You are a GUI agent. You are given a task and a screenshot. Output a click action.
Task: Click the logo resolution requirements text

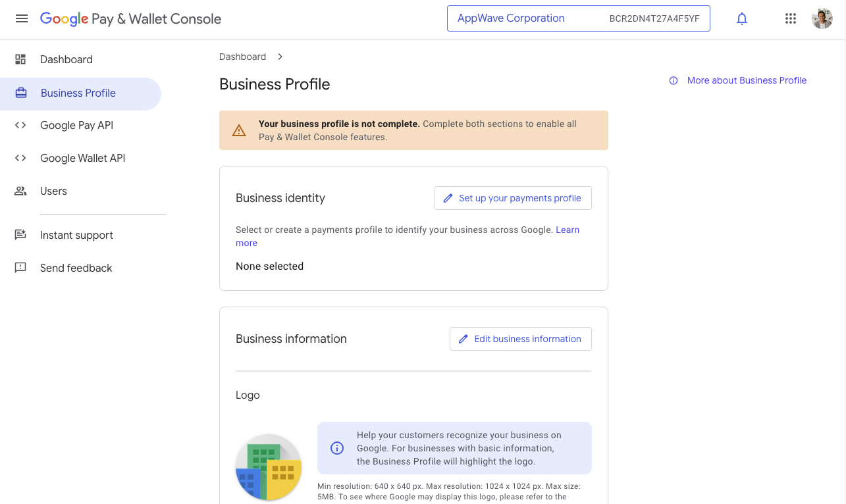448,491
